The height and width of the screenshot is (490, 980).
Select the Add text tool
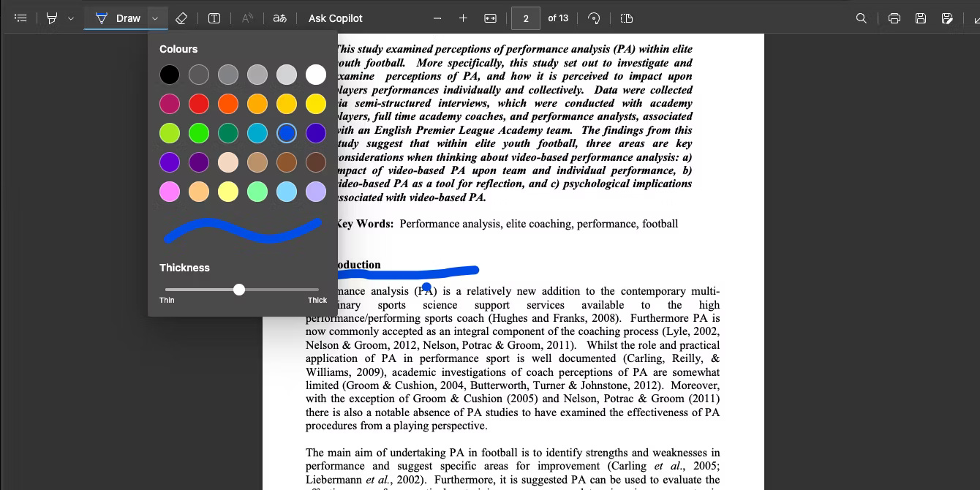pyautogui.click(x=214, y=18)
